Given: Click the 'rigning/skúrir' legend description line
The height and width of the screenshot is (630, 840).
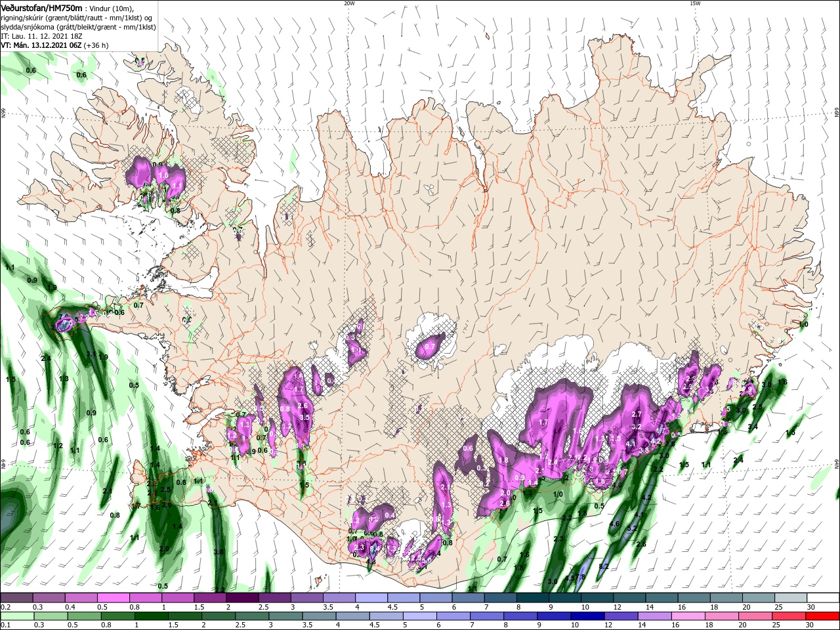Looking at the screenshot, I should click(x=76, y=18).
